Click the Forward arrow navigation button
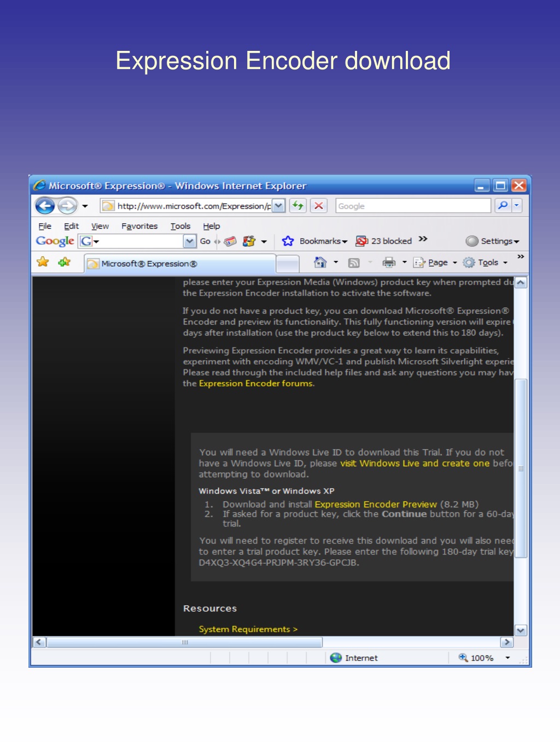Viewport: 560px width, 747px height. click(x=67, y=206)
